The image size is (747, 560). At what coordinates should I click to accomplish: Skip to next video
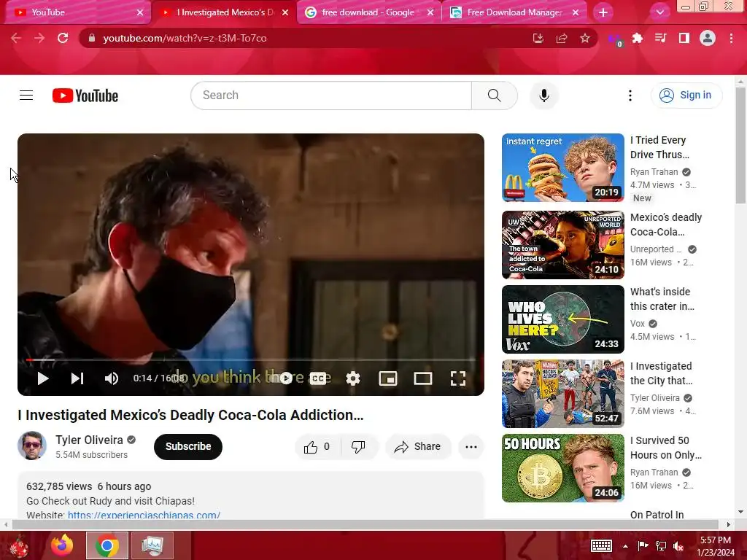click(x=77, y=378)
